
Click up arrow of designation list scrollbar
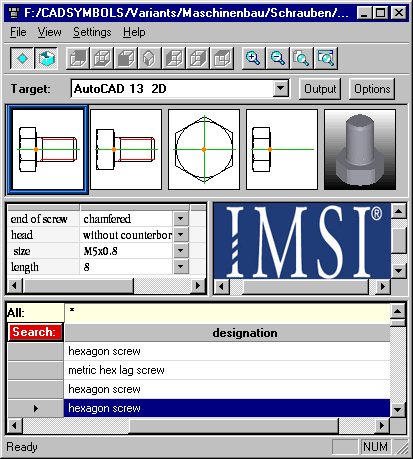click(x=397, y=312)
